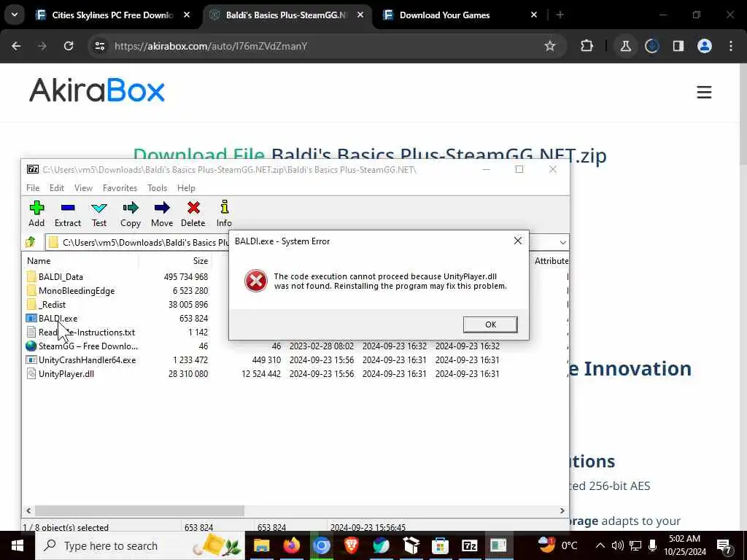Close the BALDI.exe System Error dialog
Screen dimensions: 747x560
[518, 241]
